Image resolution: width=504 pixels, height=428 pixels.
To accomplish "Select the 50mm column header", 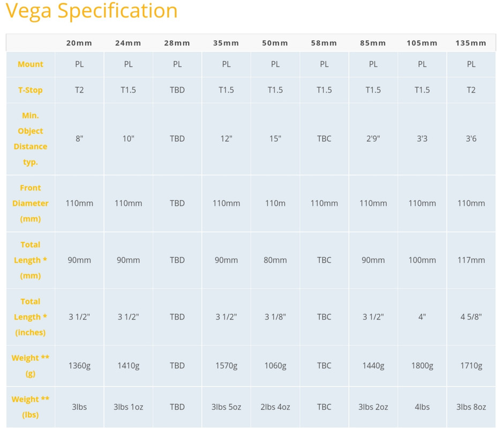I will (275, 43).
